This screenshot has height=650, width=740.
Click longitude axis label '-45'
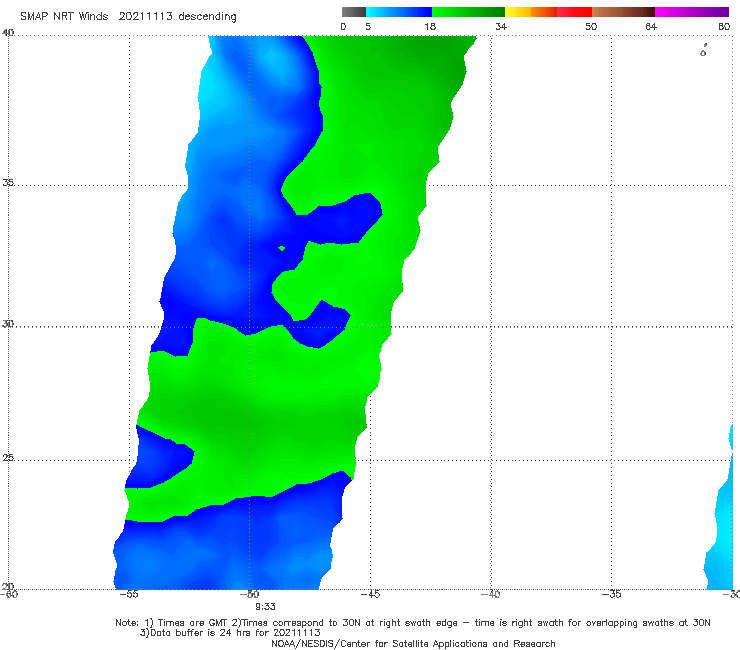pos(370,594)
